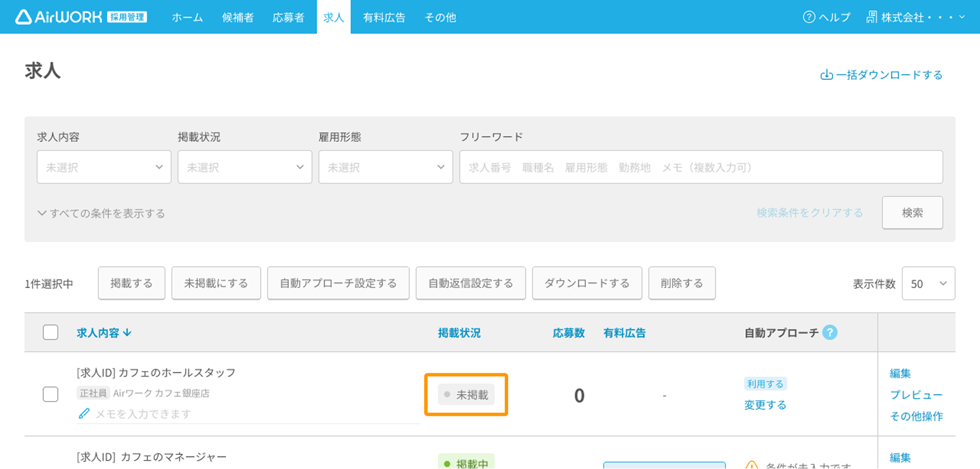This screenshot has width=980, height=469.
Task: Click the 未掲載にする button
Action: 216,283
